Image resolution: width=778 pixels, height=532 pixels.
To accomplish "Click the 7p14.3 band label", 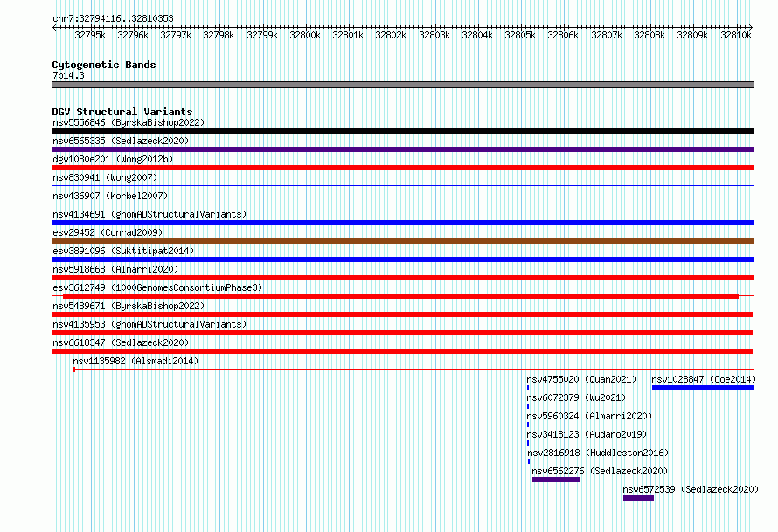I will [x=68, y=75].
